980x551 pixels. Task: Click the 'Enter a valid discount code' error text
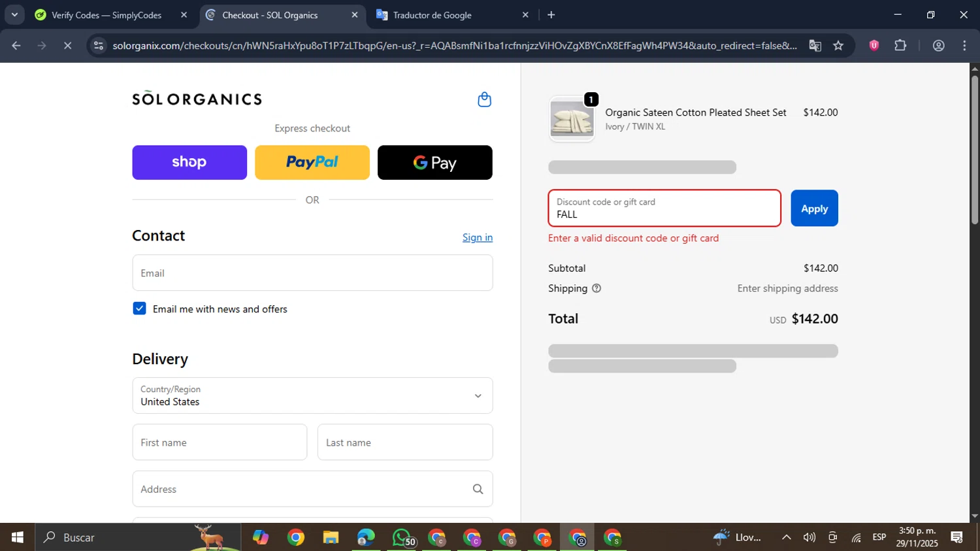[633, 238]
